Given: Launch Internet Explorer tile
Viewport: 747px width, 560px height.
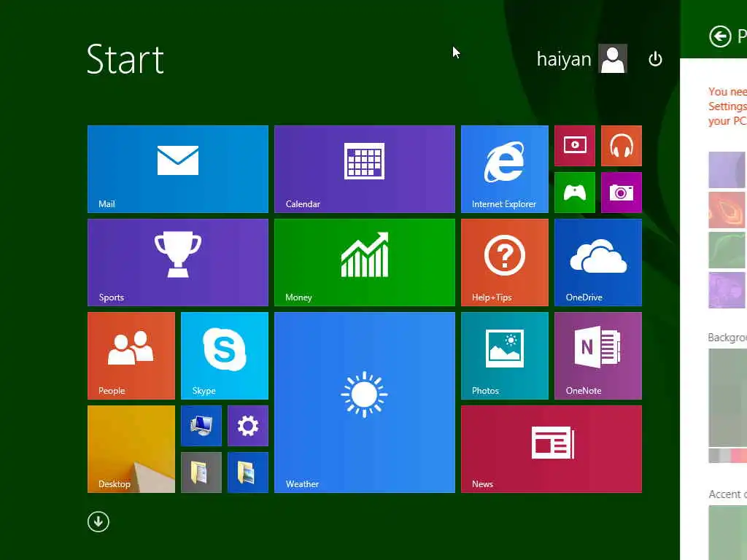Looking at the screenshot, I should point(505,169).
